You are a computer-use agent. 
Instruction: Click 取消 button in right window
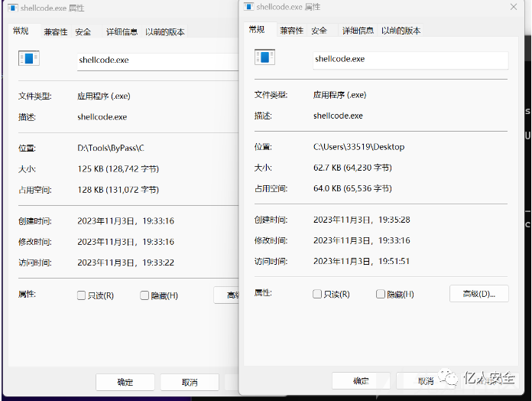click(x=426, y=381)
